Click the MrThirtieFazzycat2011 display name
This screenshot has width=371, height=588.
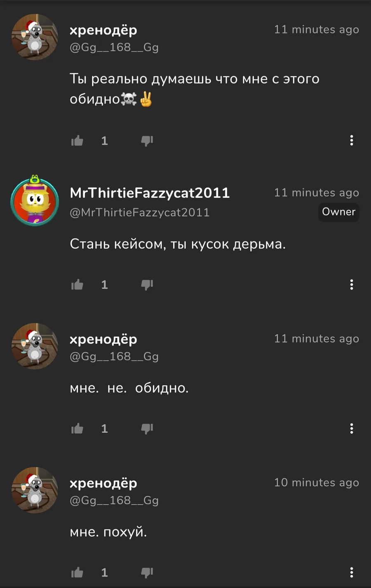coord(150,193)
